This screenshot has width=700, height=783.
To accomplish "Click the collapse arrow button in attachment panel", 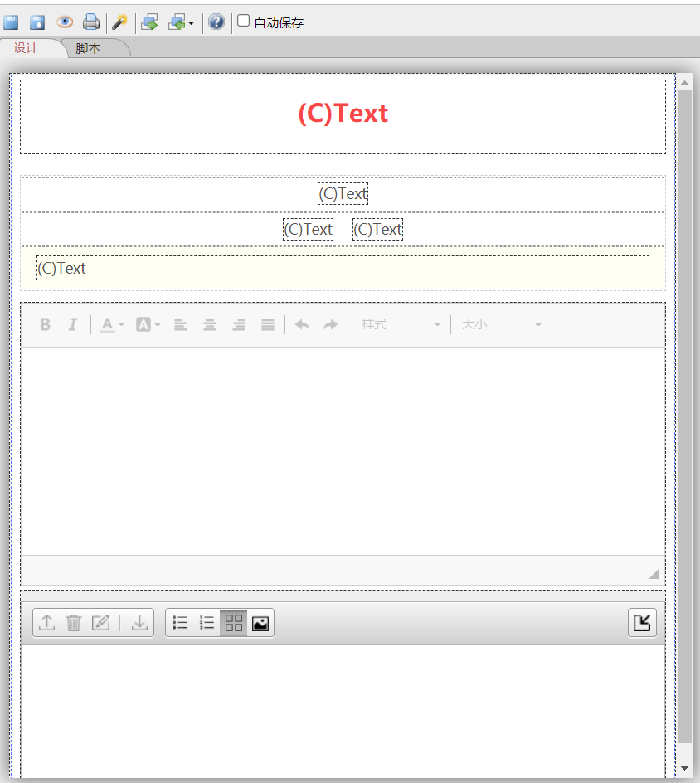I will point(642,623).
